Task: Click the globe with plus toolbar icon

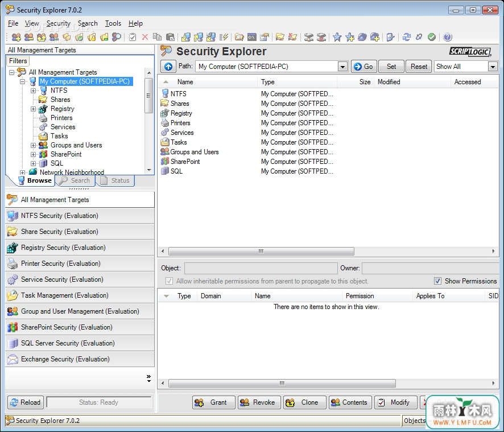Action: coord(375,38)
